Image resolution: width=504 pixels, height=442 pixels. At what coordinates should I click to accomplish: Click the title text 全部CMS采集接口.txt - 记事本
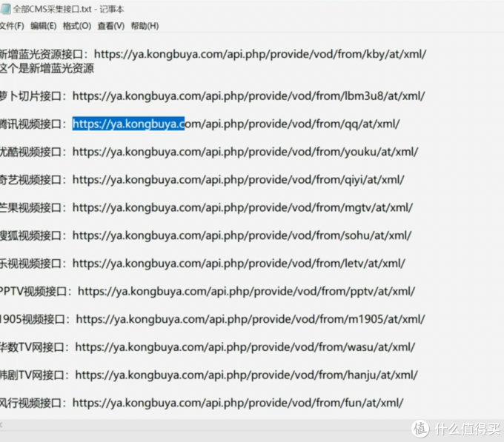(x=68, y=10)
